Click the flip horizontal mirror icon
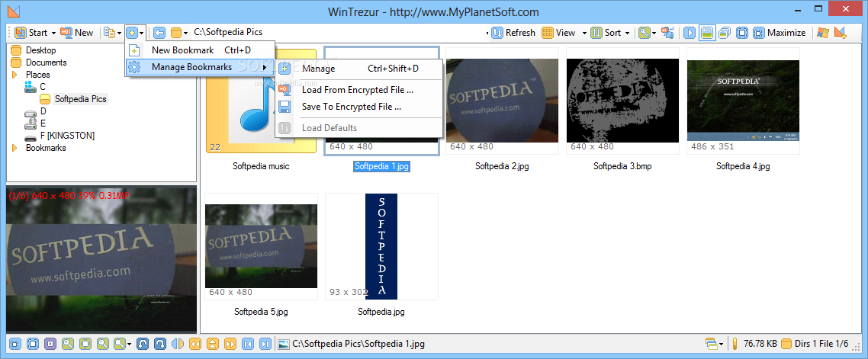Image resolution: width=868 pixels, height=359 pixels. (x=177, y=344)
